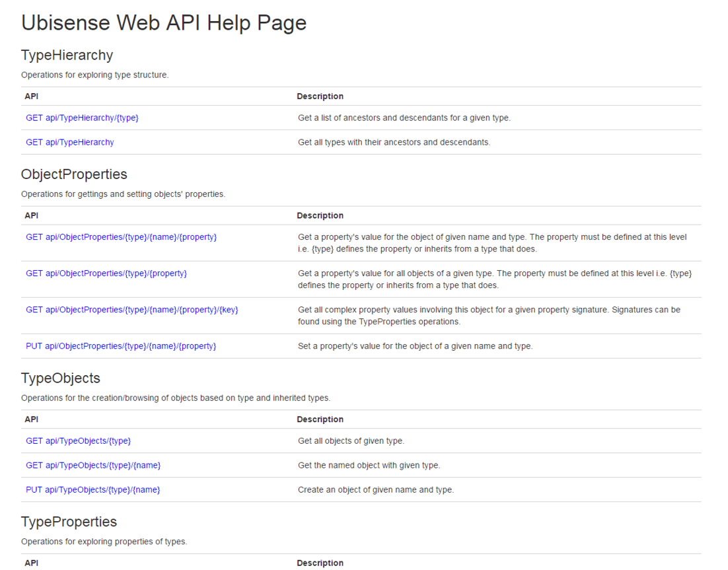This screenshot has width=728, height=570.
Task: Click the API column header under TypeHierarchy
Action: click(x=31, y=96)
